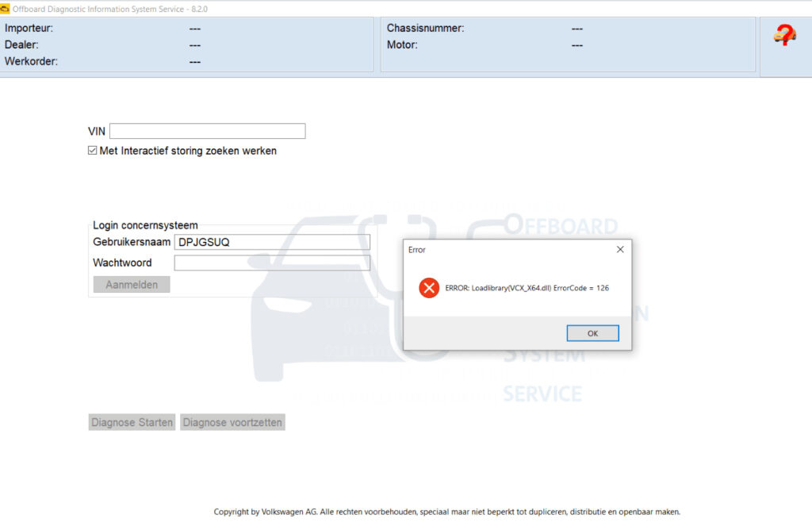
Task: Click the Dealer label in header
Action: point(21,45)
